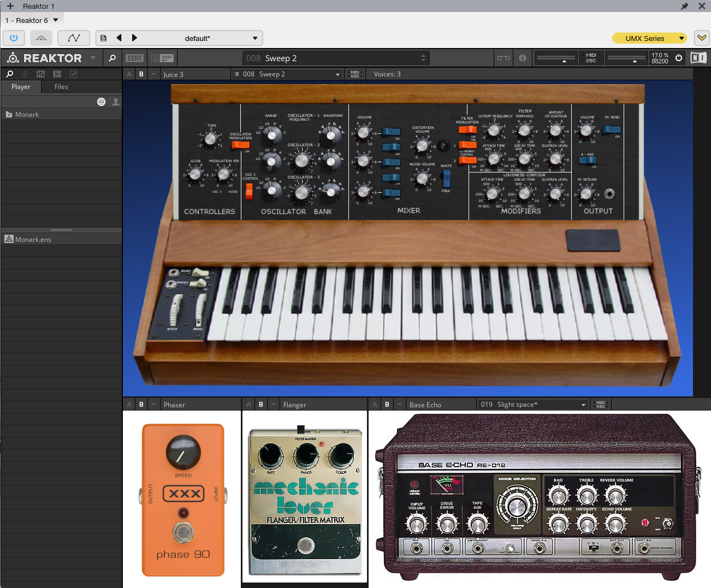The height and width of the screenshot is (588, 711).
Task: Toggle the sidebar checkbox icon
Action: click(x=74, y=74)
